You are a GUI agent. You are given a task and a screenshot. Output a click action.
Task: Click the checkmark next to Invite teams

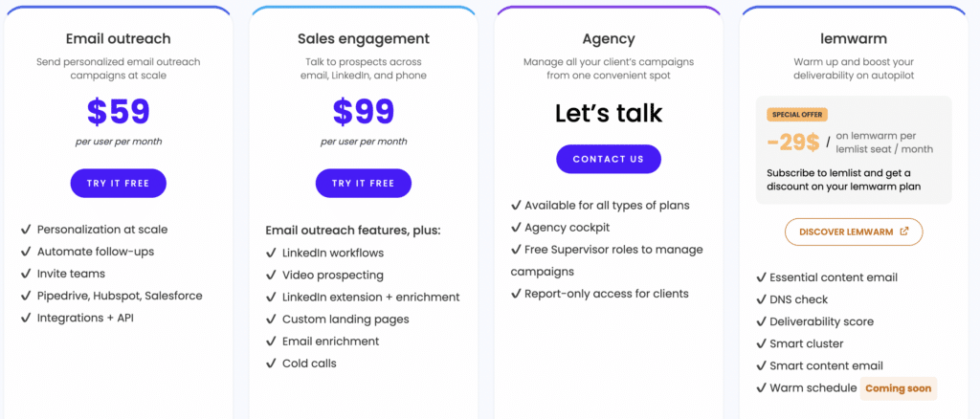point(26,274)
